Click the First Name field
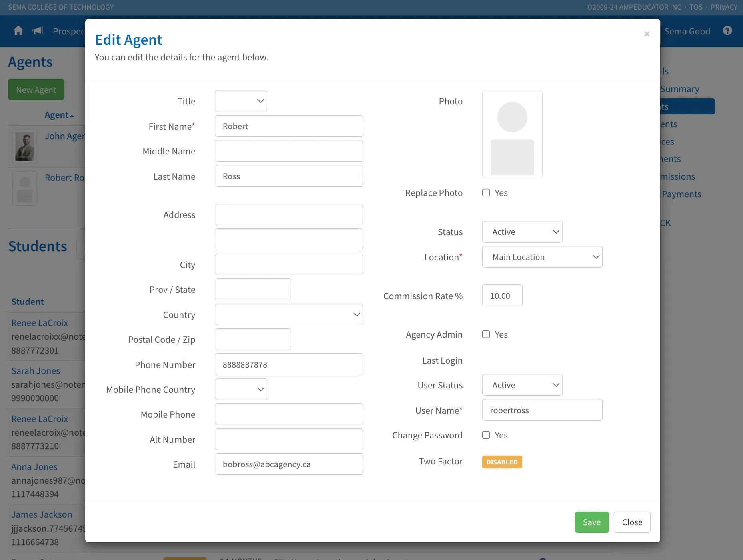Viewport: 743px width, 560px height. (x=289, y=126)
